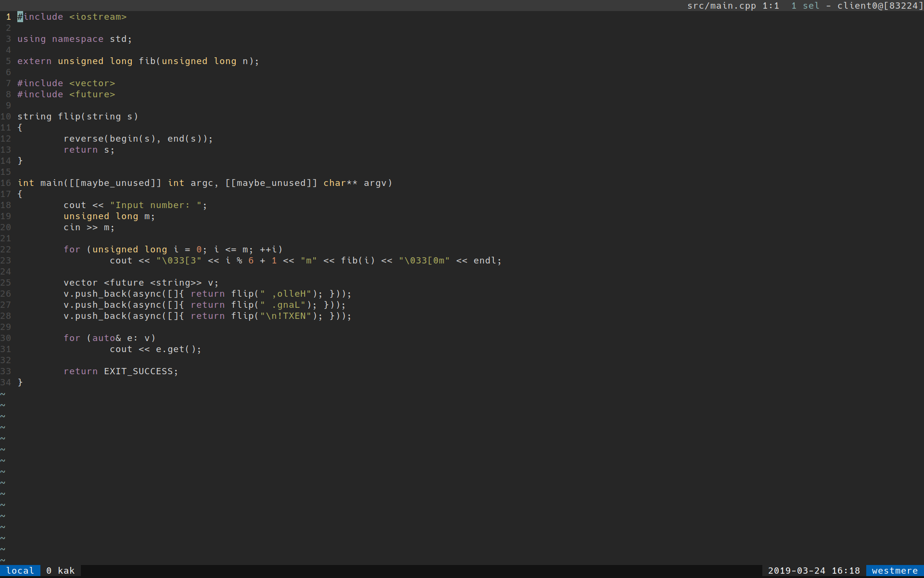Click the \033[3 escape sequence on line 23

tap(178, 260)
